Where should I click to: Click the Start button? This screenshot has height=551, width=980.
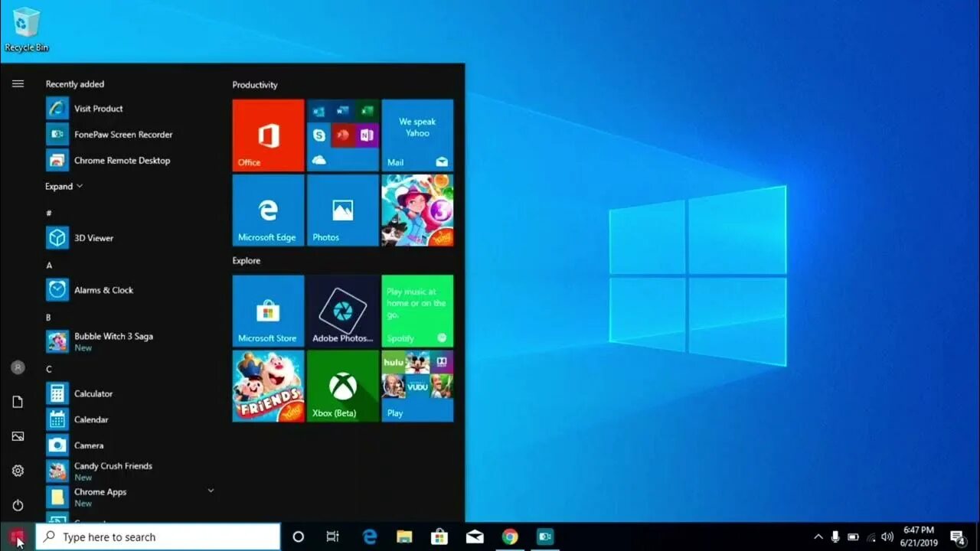[18, 536]
